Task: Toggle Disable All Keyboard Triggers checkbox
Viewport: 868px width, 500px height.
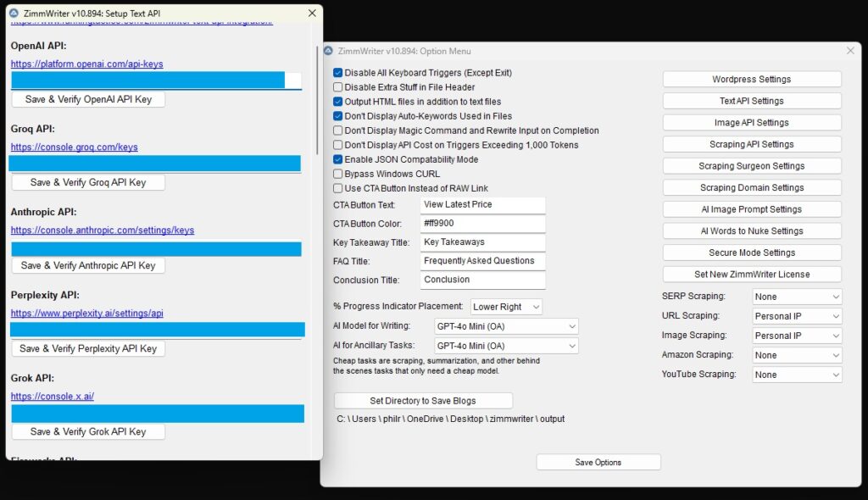Action: coord(337,73)
